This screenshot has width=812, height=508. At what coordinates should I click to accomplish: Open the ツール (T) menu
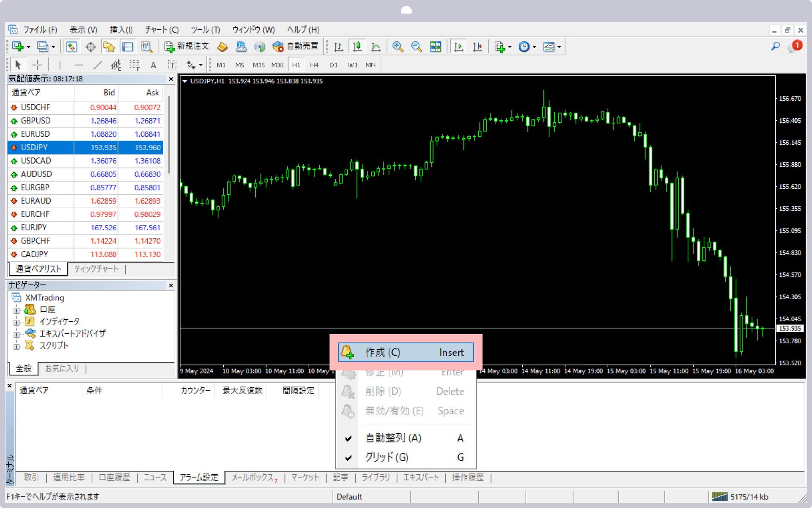[x=205, y=30]
